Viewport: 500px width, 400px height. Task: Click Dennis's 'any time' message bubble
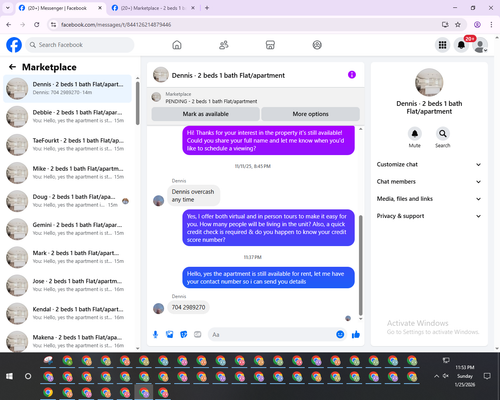[193, 196]
